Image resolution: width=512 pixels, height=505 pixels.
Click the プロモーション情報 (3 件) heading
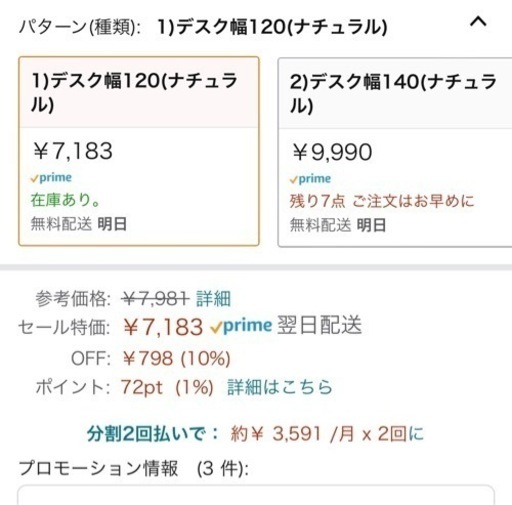[134, 468]
